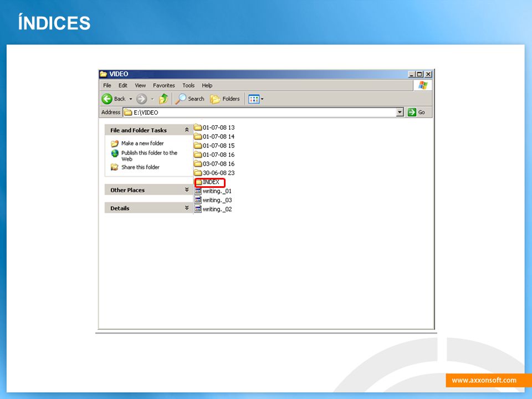This screenshot has height=399, width=532.
Task: Click Publish this folder to the Web
Action: click(x=149, y=156)
